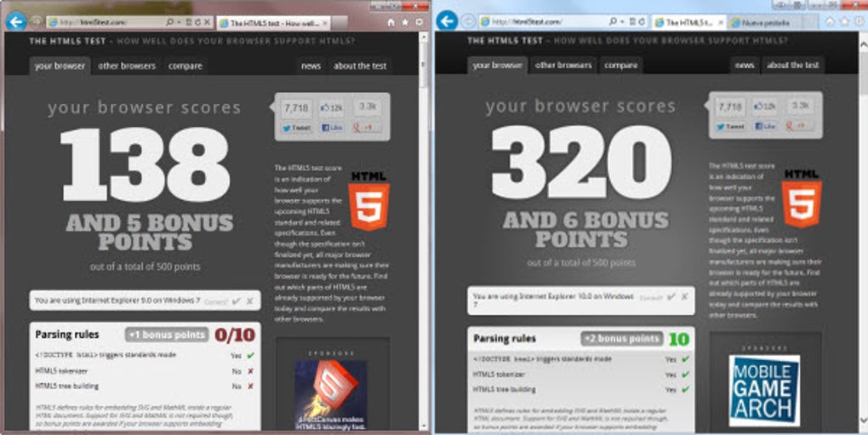Open a new blank tab in IE 9 window
Screen dimensions: 868x435
[340, 23]
